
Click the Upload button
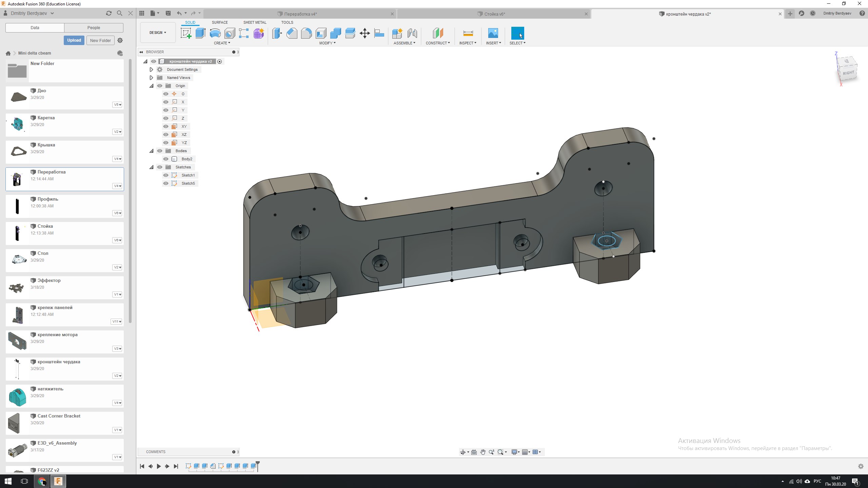(74, 40)
